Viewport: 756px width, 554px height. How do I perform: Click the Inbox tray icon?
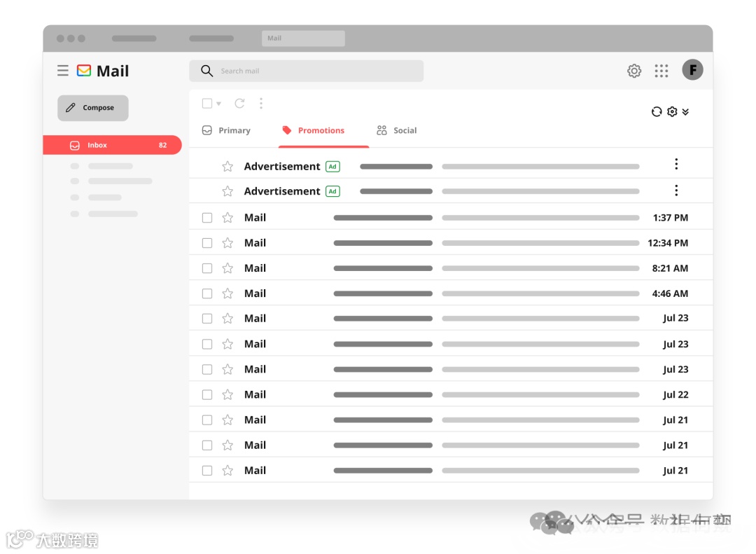tap(75, 145)
